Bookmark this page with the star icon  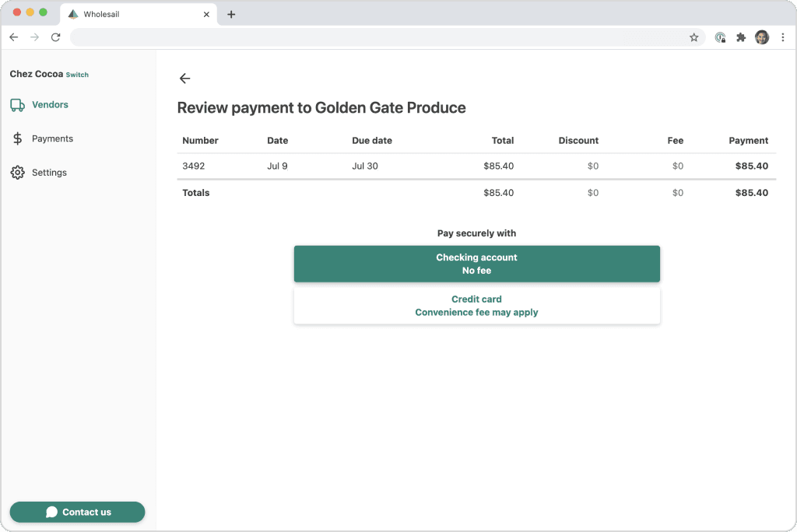[x=693, y=37]
